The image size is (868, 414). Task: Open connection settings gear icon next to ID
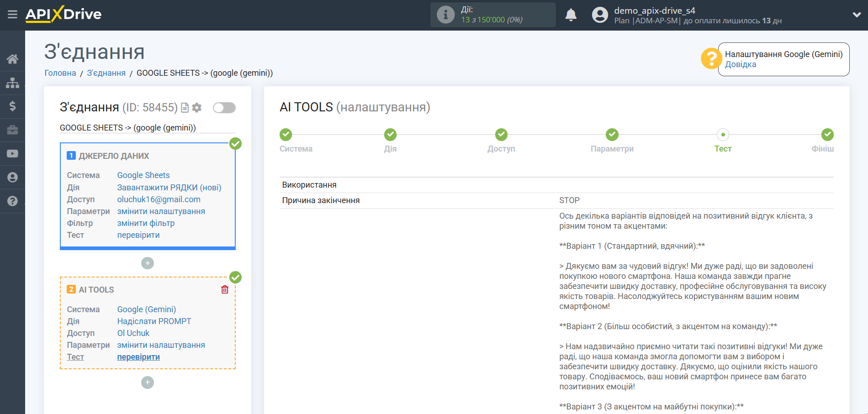[x=197, y=108]
